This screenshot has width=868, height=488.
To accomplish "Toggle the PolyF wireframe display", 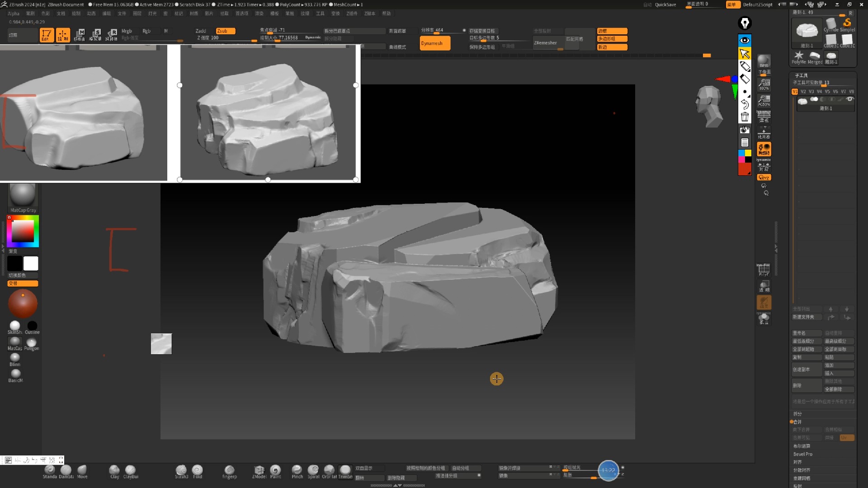I will point(764,269).
